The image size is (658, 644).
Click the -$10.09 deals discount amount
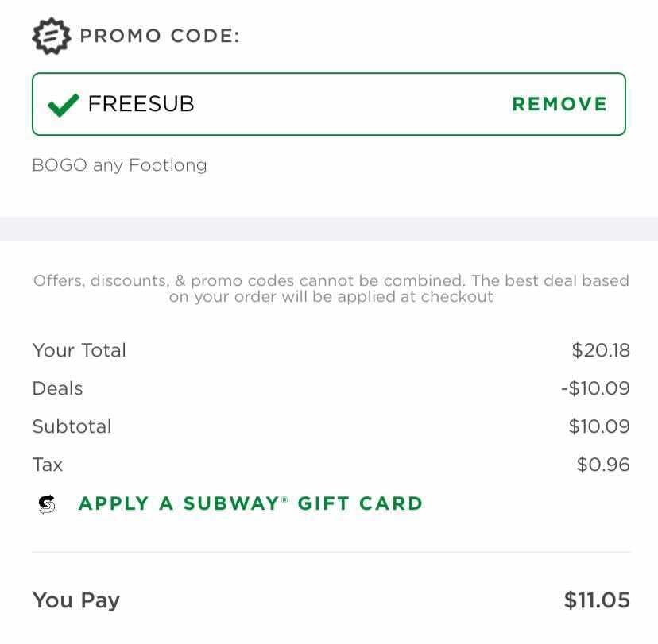pos(595,388)
